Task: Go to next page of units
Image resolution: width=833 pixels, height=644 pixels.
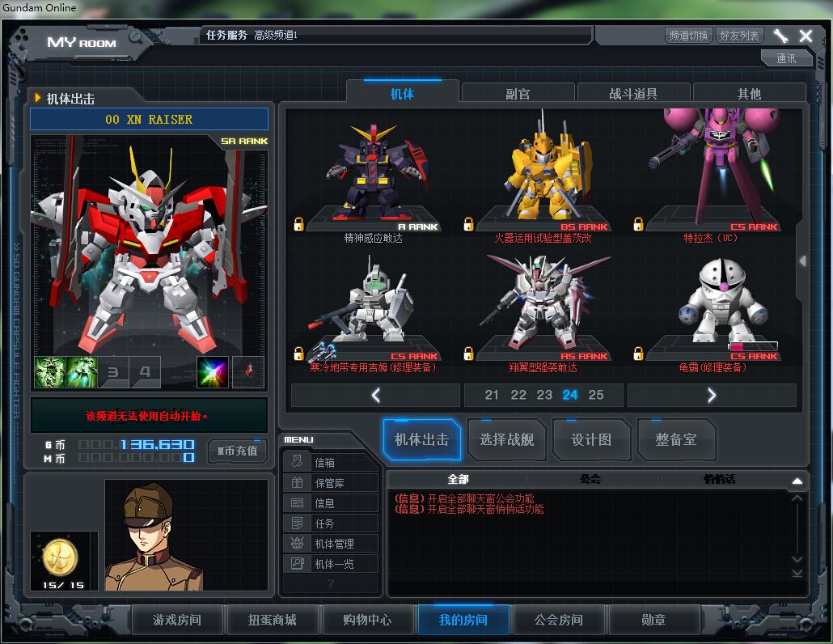Action: [712, 395]
